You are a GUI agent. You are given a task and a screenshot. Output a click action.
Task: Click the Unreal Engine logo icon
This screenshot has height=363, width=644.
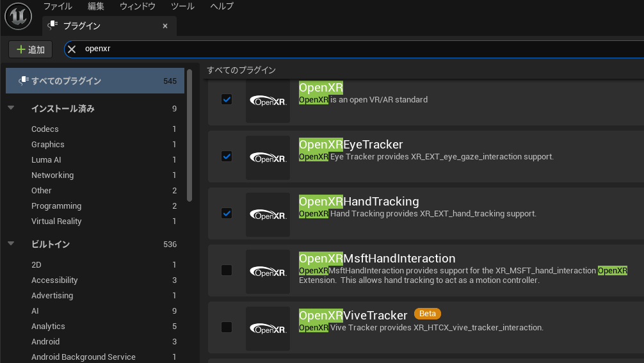pos(18,17)
